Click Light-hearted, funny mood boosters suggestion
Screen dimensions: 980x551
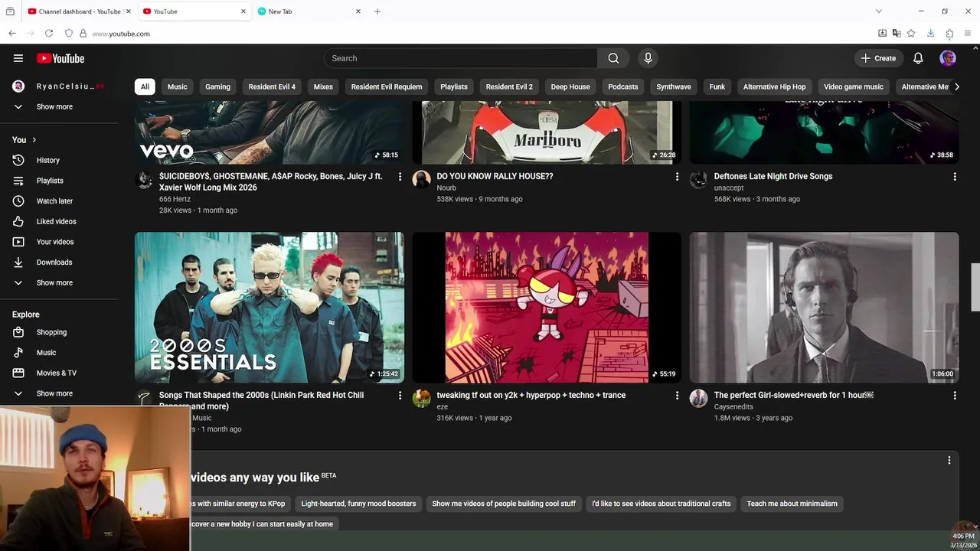[x=358, y=504]
